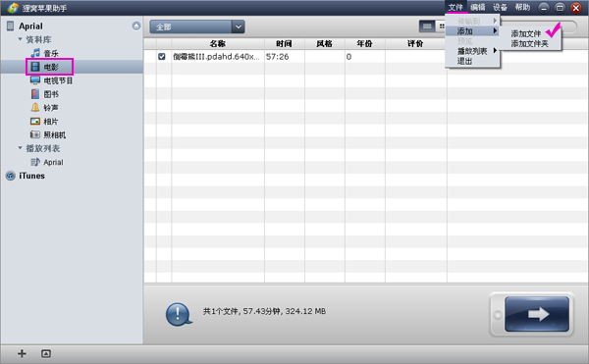Collapse the 播放列表 playlist section
The width and height of the screenshot is (589, 364).
21,148
